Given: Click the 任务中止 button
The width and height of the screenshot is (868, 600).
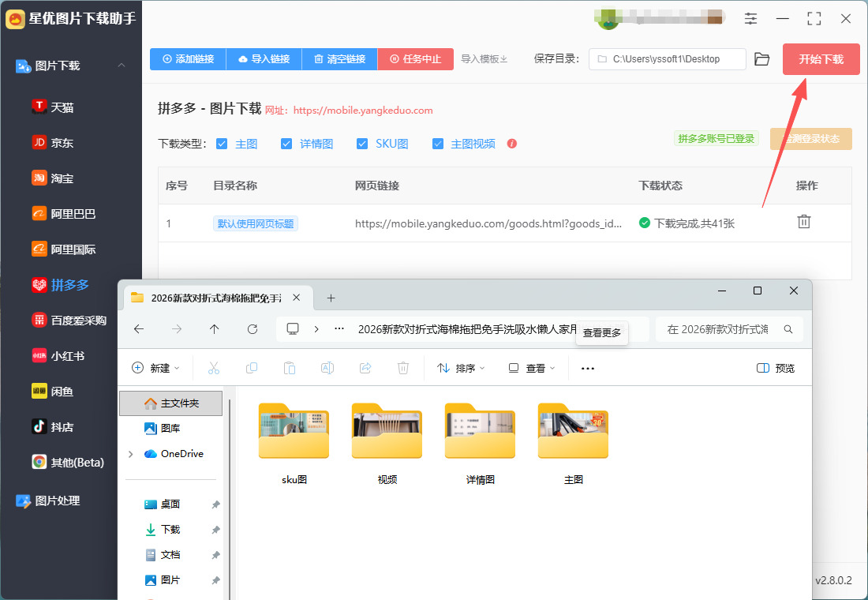Looking at the screenshot, I should pos(416,58).
